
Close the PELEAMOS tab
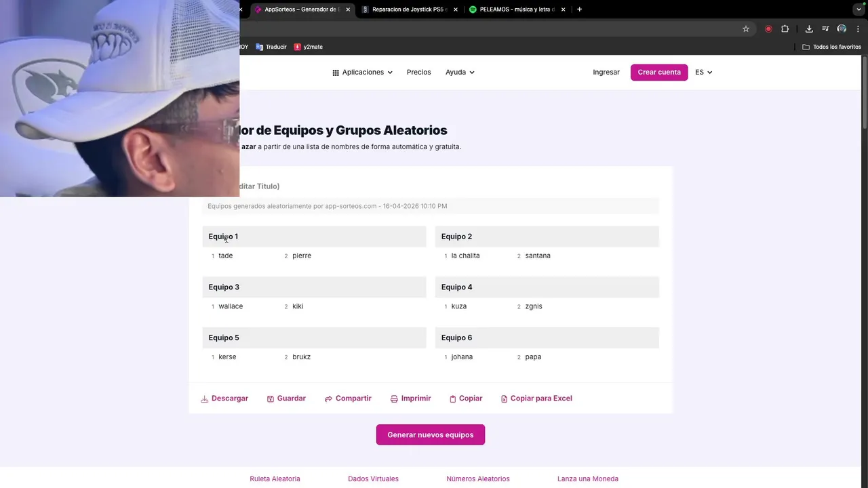[x=563, y=9]
